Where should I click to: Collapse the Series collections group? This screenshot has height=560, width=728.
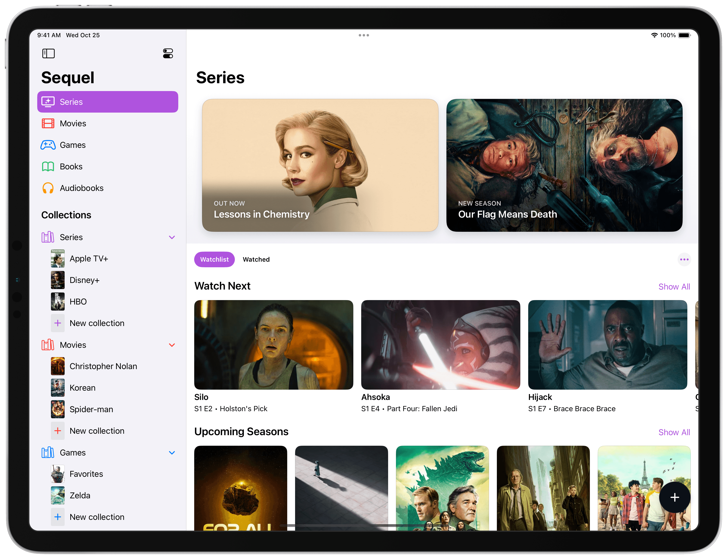click(172, 237)
